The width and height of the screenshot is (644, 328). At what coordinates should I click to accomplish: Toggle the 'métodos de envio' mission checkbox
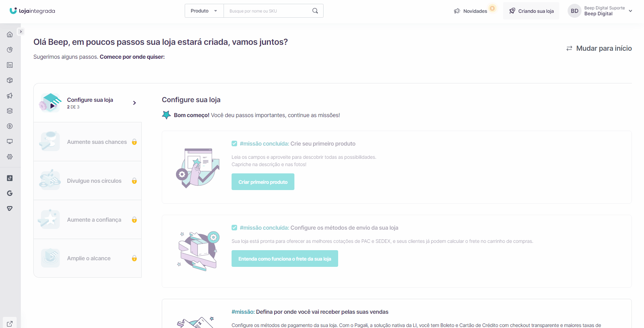(x=234, y=228)
